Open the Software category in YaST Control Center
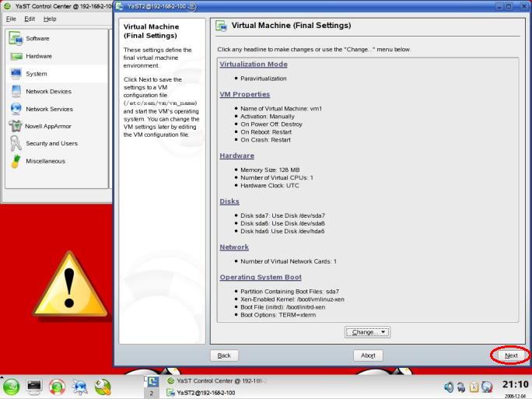This screenshot has height=399, width=532. click(57, 38)
